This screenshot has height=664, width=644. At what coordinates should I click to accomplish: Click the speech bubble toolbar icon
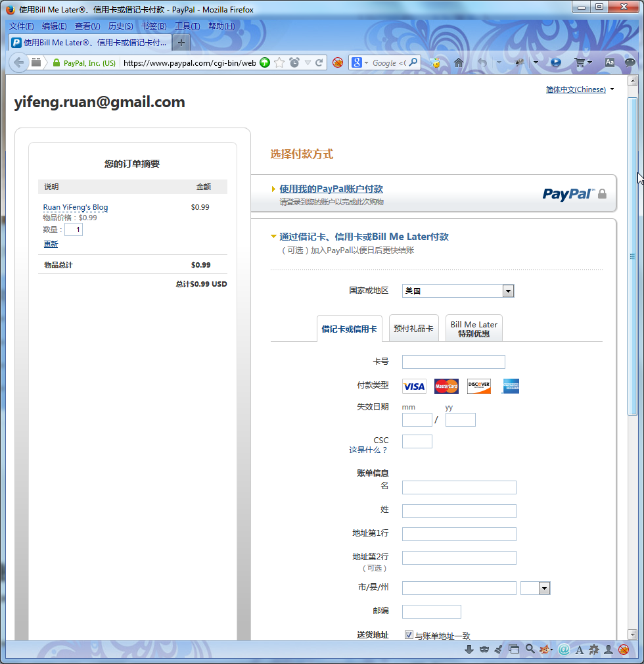coord(630,62)
